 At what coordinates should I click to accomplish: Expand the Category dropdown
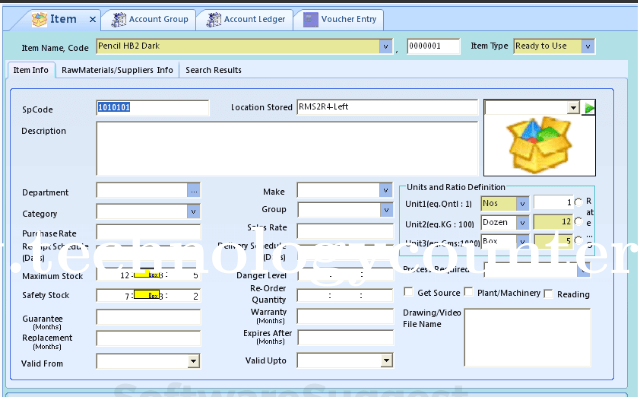tap(194, 212)
